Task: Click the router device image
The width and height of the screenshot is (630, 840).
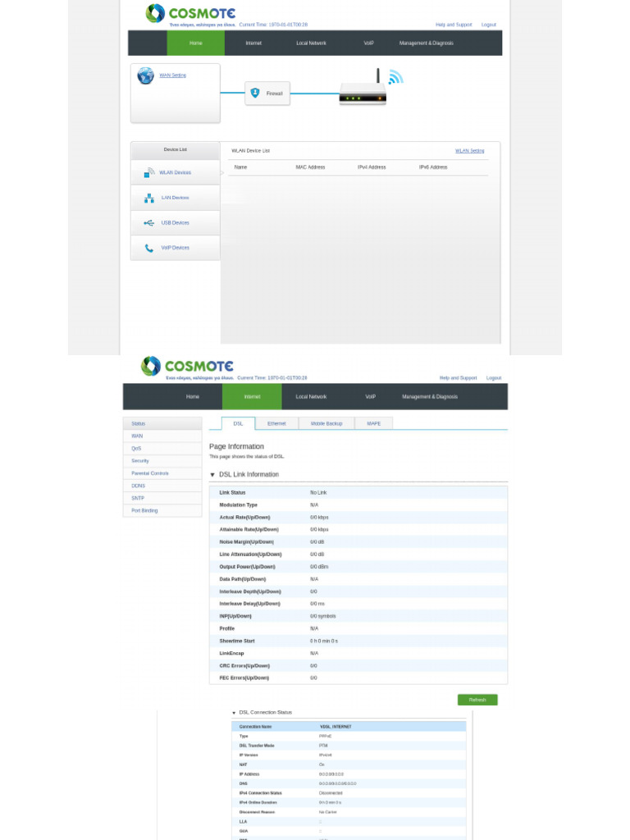Action: click(x=363, y=87)
